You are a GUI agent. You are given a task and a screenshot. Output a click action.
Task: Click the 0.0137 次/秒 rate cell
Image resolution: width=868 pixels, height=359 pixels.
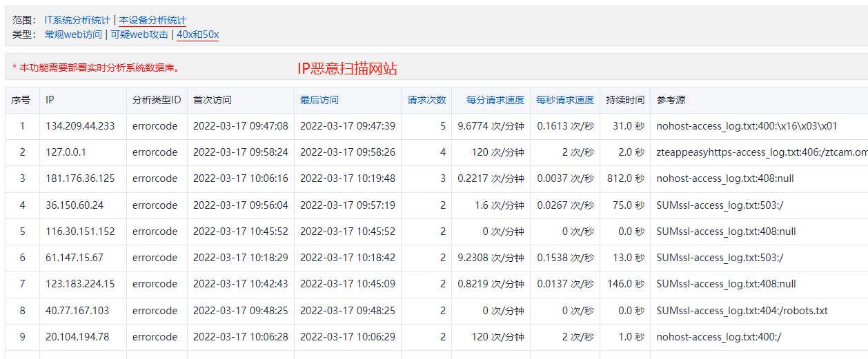point(566,284)
